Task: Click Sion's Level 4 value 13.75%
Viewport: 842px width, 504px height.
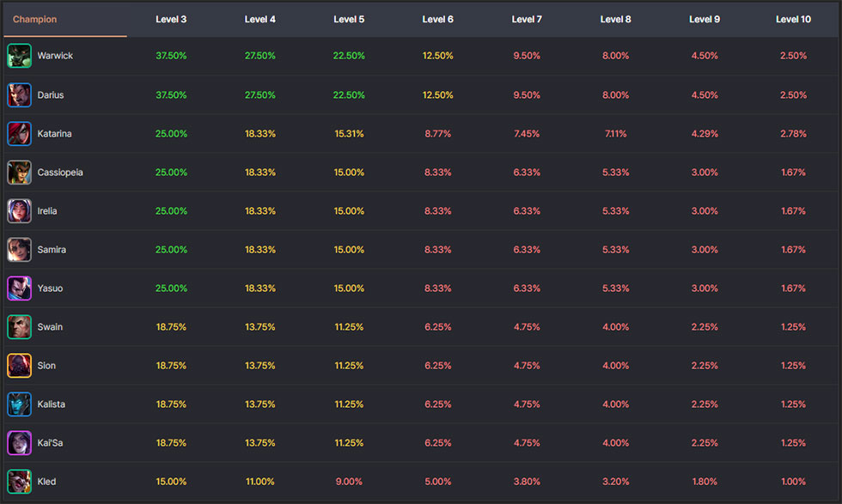Action: tap(259, 366)
